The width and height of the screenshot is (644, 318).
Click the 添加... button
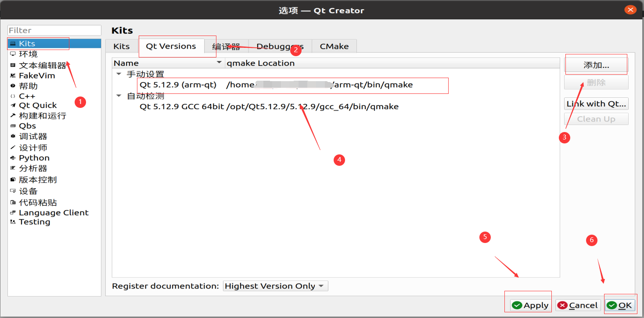pyautogui.click(x=596, y=65)
